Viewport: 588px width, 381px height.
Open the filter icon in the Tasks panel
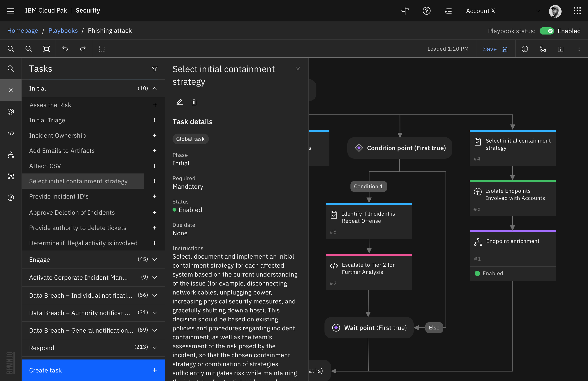click(x=154, y=68)
